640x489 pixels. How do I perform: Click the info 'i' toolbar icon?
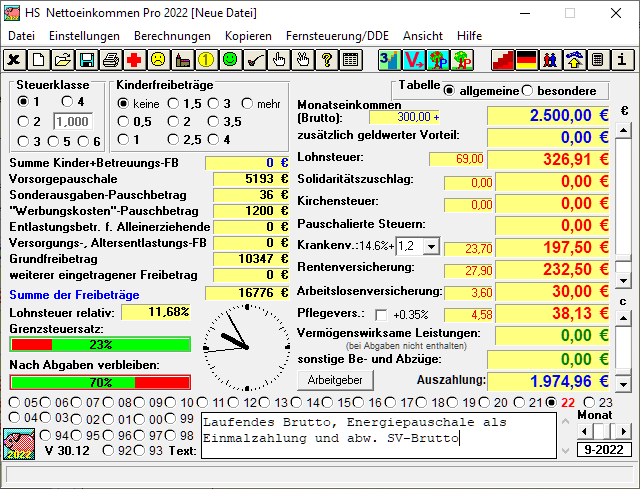622,60
